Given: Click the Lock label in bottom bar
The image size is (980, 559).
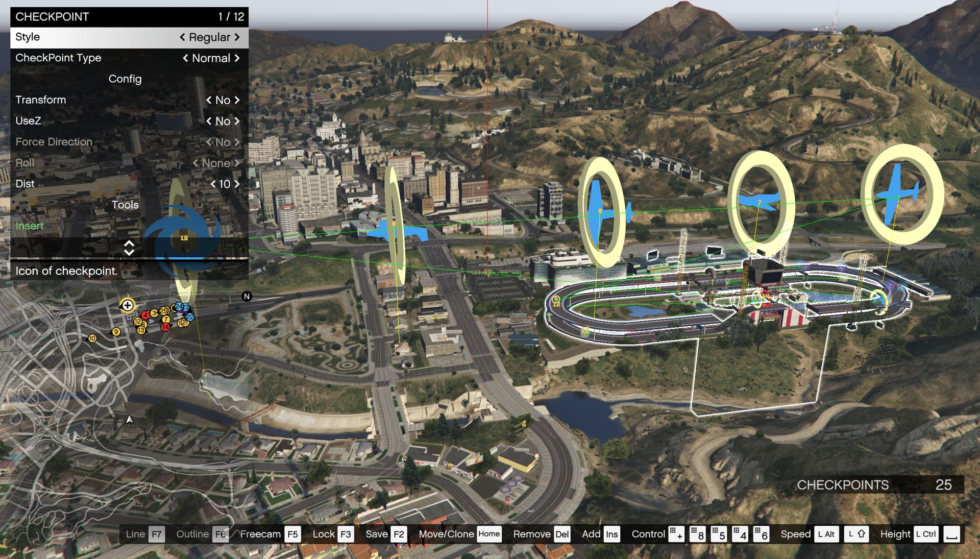Looking at the screenshot, I should point(324,534).
